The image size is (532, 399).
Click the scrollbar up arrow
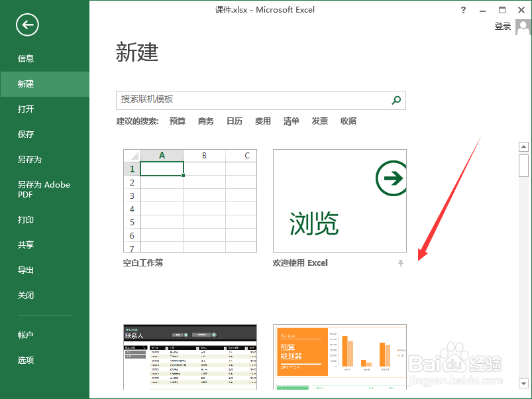(x=523, y=147)
